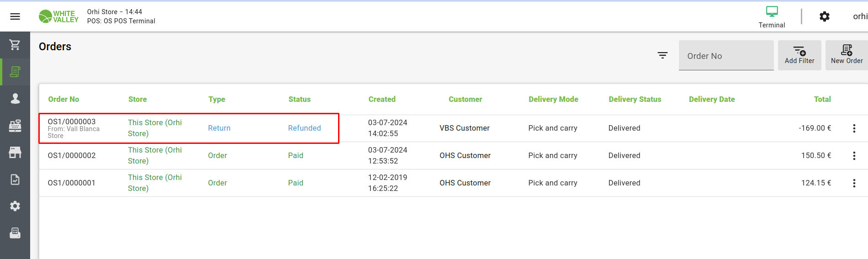Click the Add Filter button
The image size is (868, 259).
(799, 55)
